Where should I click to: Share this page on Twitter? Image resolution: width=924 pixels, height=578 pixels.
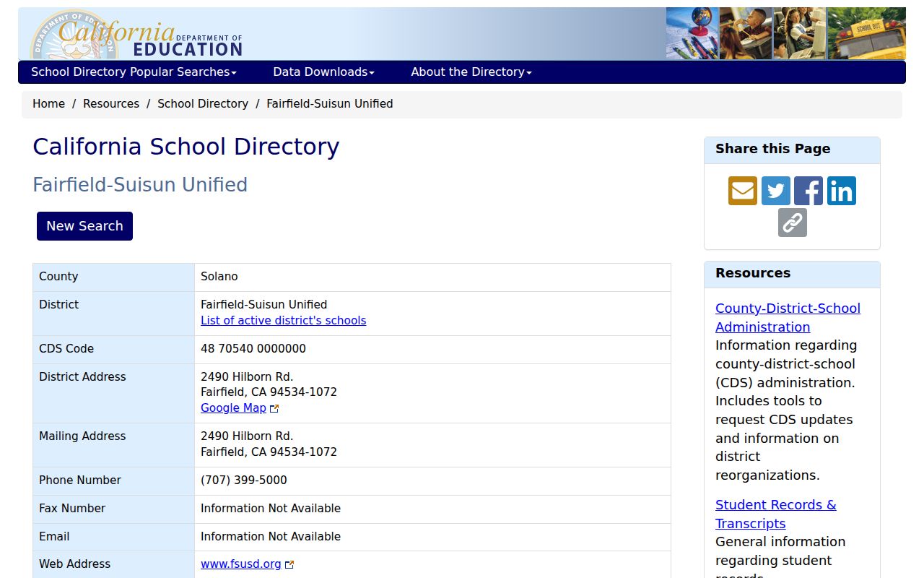[x=775, y=191]
